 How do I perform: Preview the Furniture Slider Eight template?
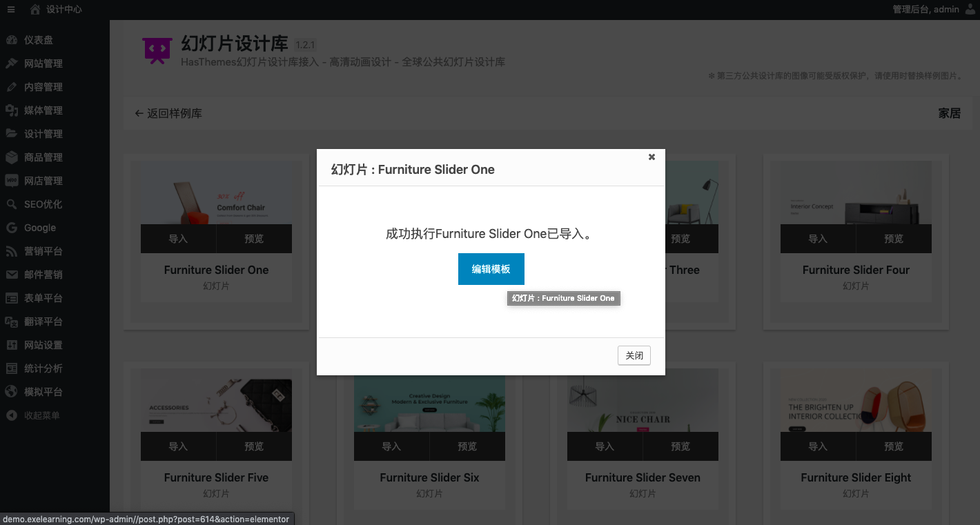pyautogui.click(x=894, y=446)
